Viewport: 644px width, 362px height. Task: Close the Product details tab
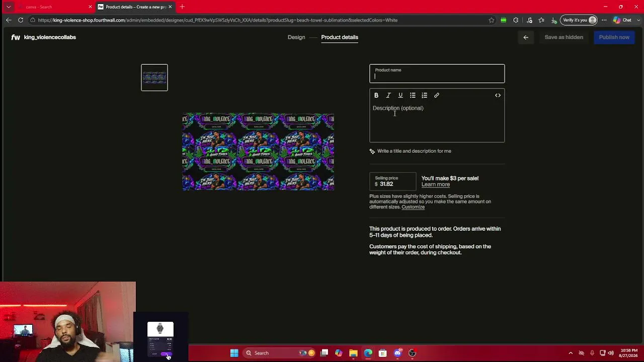pyautogui.click(x=170, y=7)
